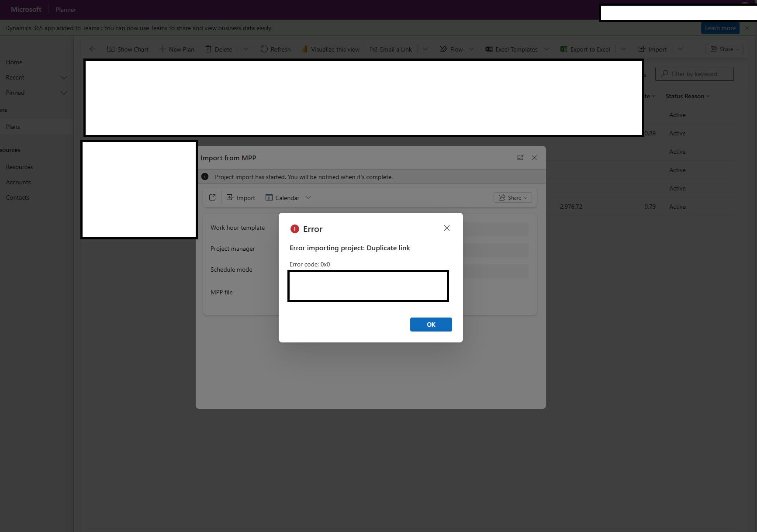Click the back arrow in the command bar
Viewport: 757px width, 532px height.
[92, 49]
